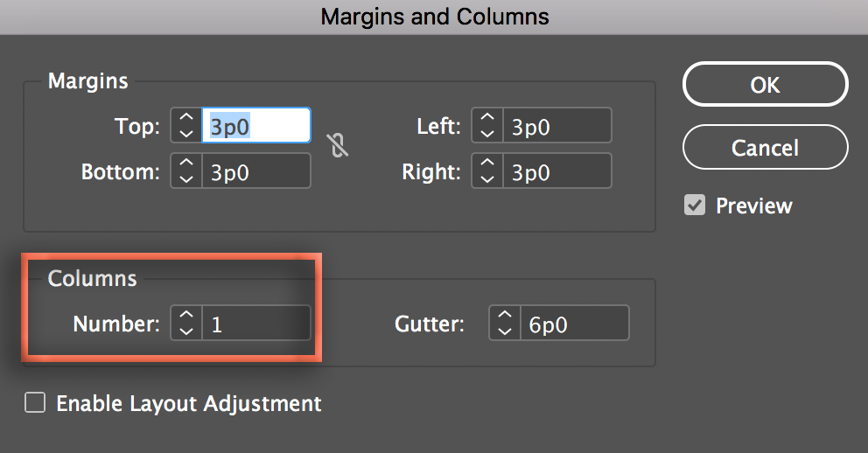Decrease the Right margin with down arrow

pyautogui.click(x=486, y=178)
